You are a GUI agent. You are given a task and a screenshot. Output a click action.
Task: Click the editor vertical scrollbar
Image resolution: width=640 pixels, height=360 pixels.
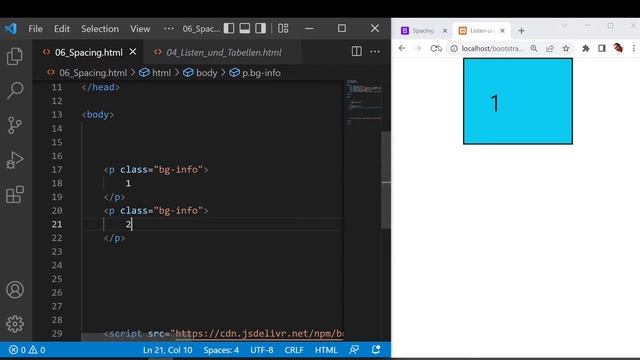(x=386, y=180)
